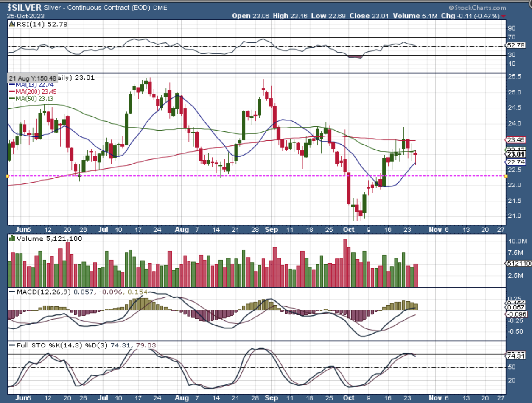The image size is (532, 403).
Task: Click the MA(50) 23.13 legend entry
Action: point(34,98)
